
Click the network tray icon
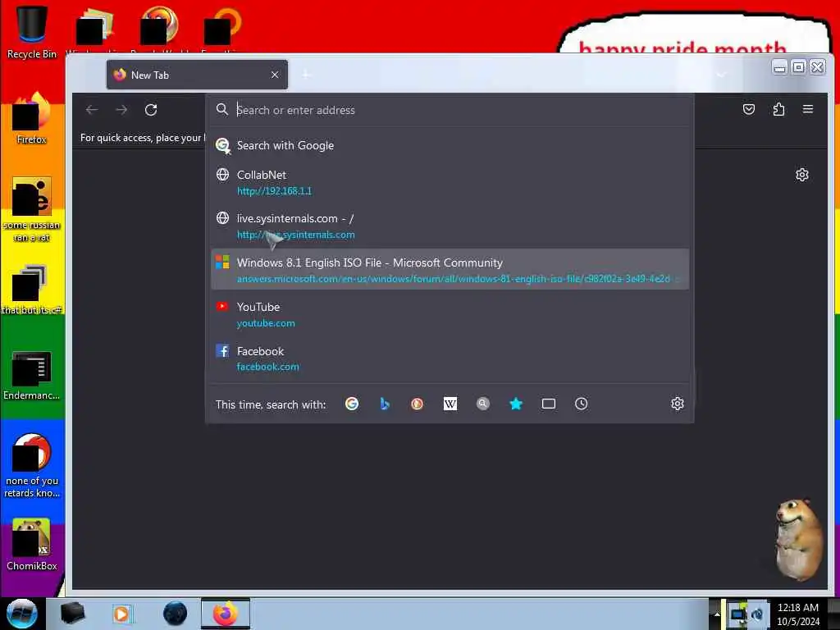click(x=737, y=614)
